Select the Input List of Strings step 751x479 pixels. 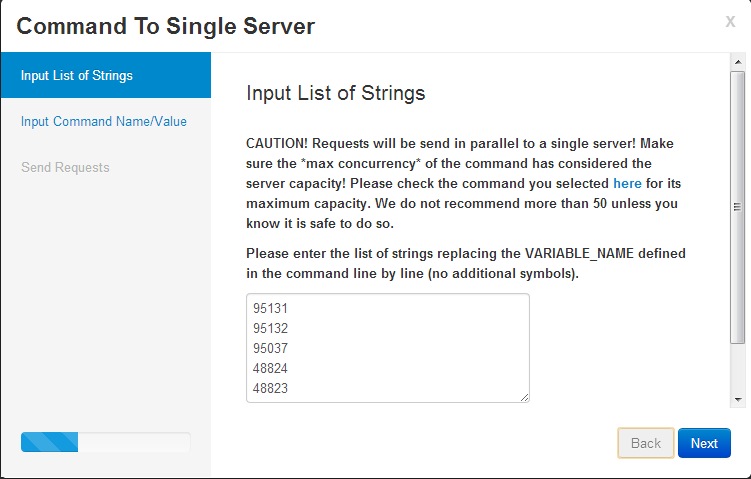pos(106,75)
